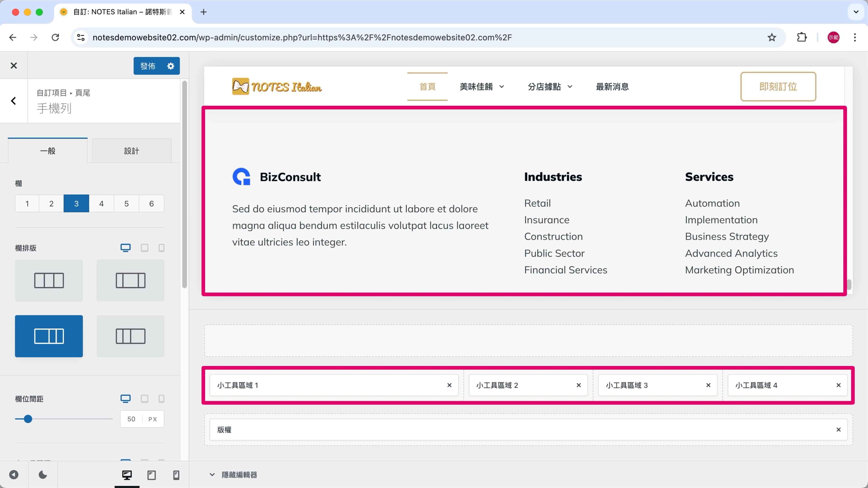The image size is (868, 488).
Task: Switch preview to tablet device icon
Action: pos(152,475)
